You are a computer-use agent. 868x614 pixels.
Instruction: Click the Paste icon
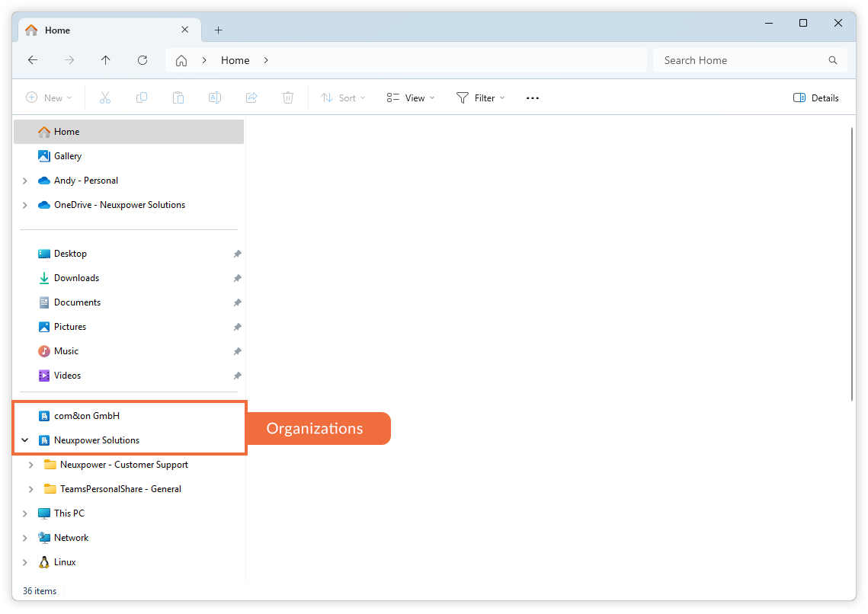pos(178,98)
